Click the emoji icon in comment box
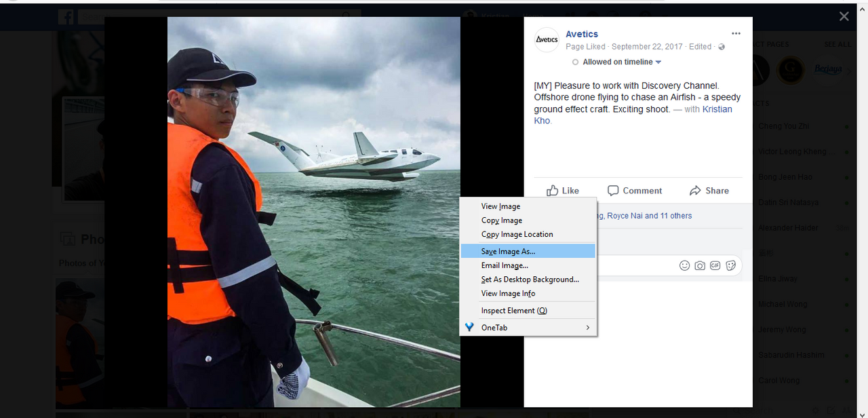868x418 pixels. [685, 265]
